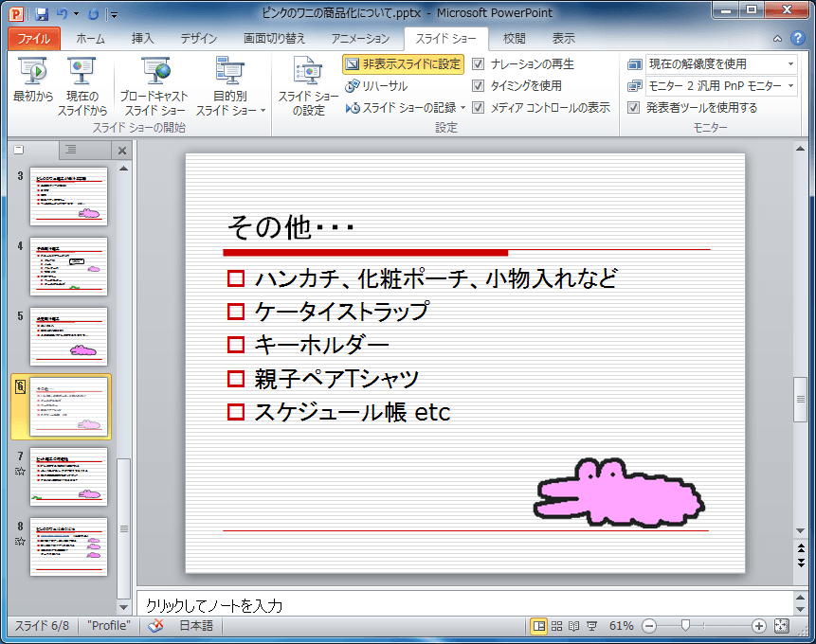This screenshot has height=644, width=816.
Task: Select hidden slide 6 thumbnail
Action: (x=68, y=406)
